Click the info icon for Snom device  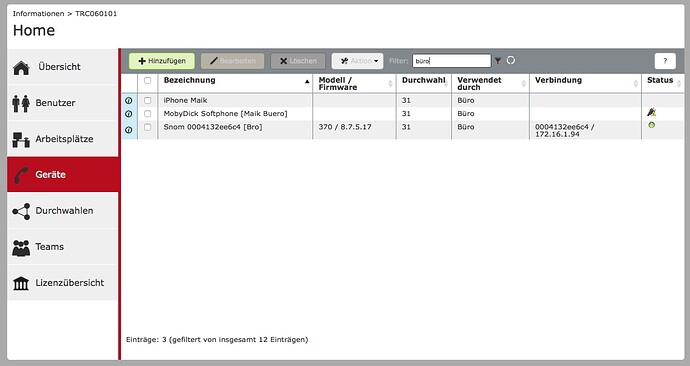coord(128,130)
